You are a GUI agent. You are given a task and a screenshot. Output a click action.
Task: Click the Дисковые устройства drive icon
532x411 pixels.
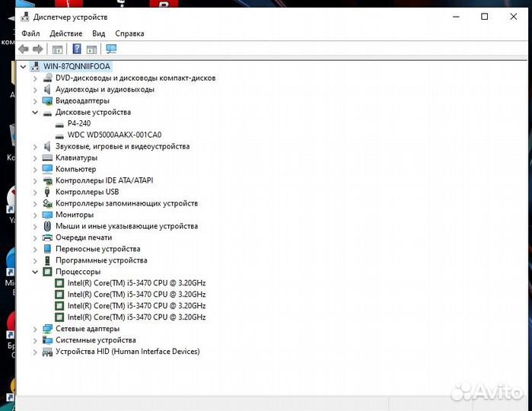click(47, 113)
